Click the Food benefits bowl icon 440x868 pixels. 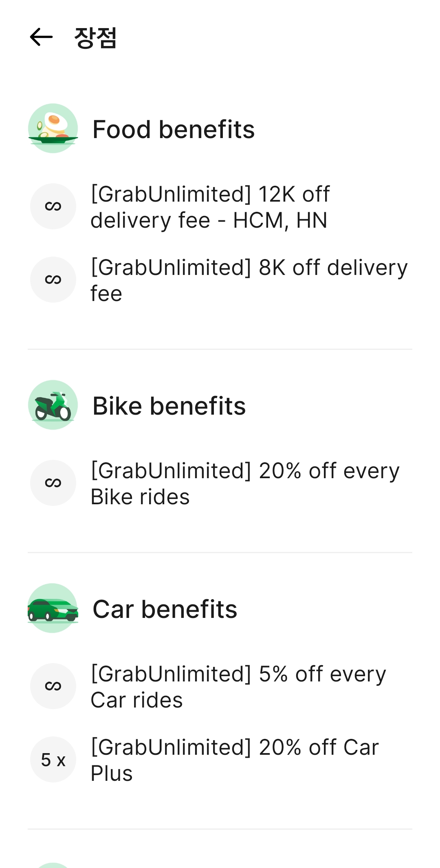pyautogui.click(x=53, y=128)
